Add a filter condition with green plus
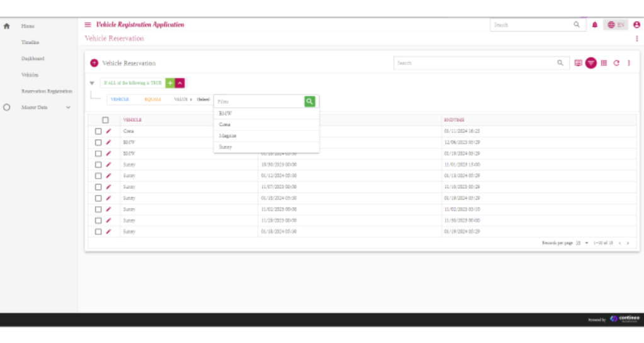The height and width of the screenshot is (343, 644). coord(170,83)
